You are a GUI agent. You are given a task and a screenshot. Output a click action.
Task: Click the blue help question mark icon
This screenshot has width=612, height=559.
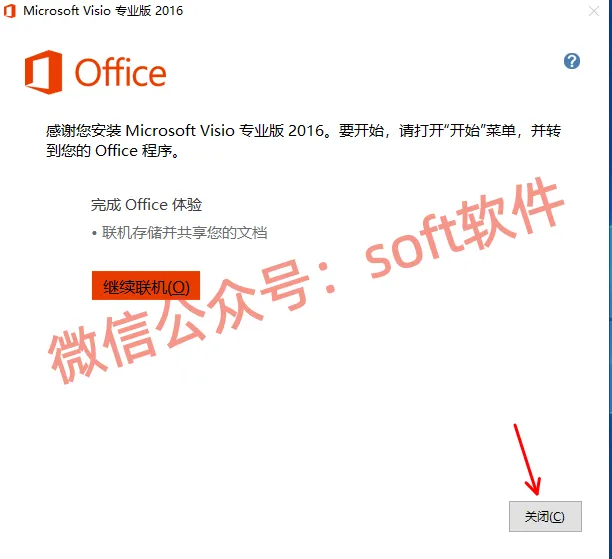point(572,61)
